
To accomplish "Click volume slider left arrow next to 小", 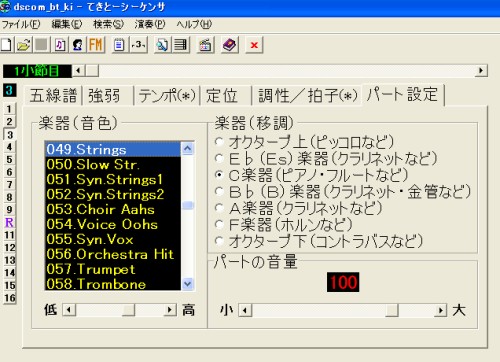I will coord(245,310).
